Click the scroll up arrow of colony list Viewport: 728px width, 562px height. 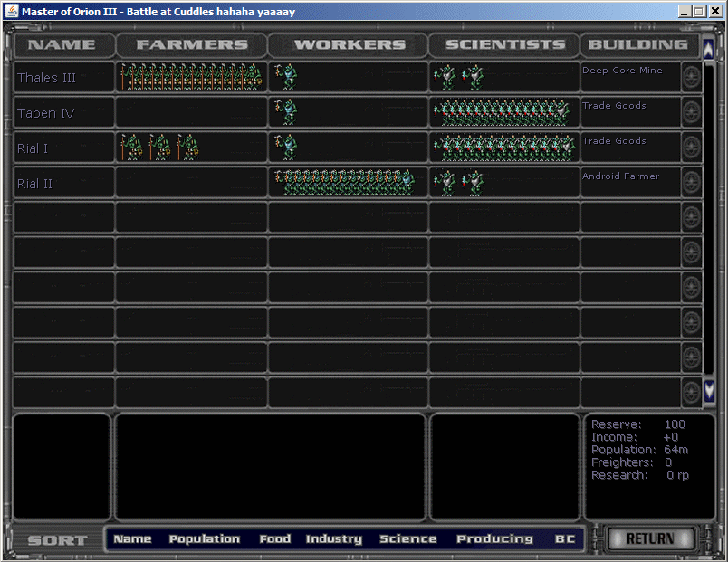[708, 49]
